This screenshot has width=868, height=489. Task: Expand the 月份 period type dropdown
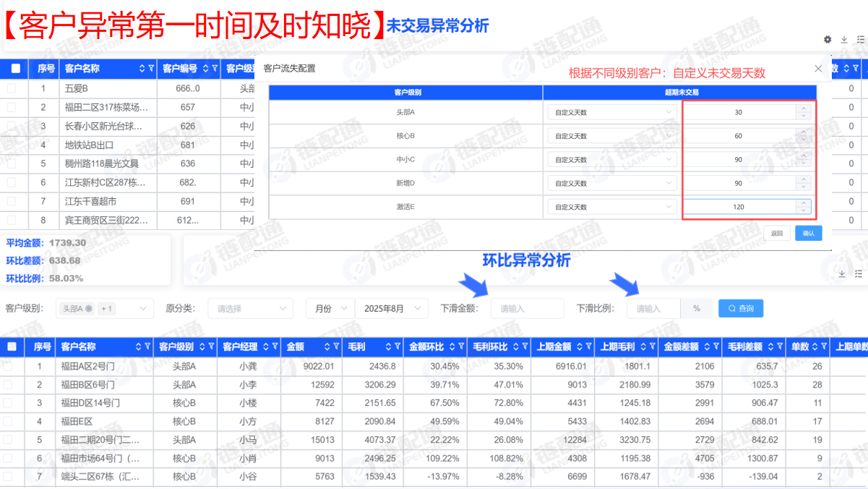[x=330, y=309]
